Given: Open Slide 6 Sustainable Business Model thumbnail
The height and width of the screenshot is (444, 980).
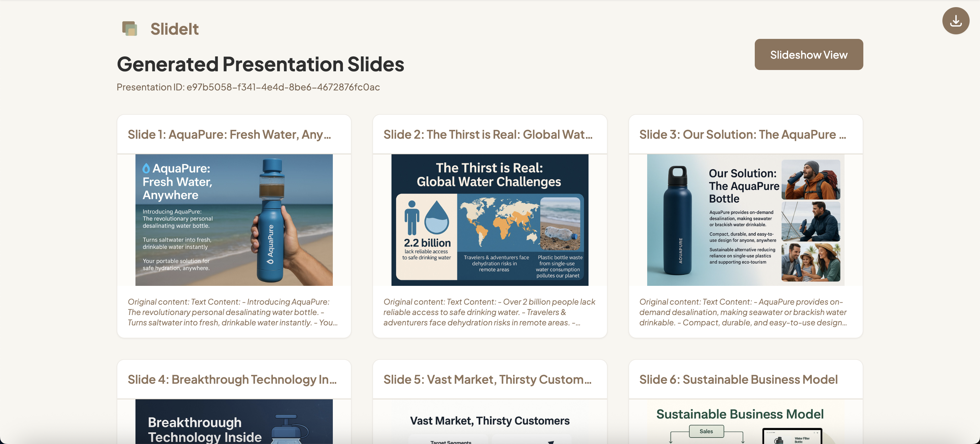Looking at the screenshot, I should pyautogui.click(x=745, y=422).
